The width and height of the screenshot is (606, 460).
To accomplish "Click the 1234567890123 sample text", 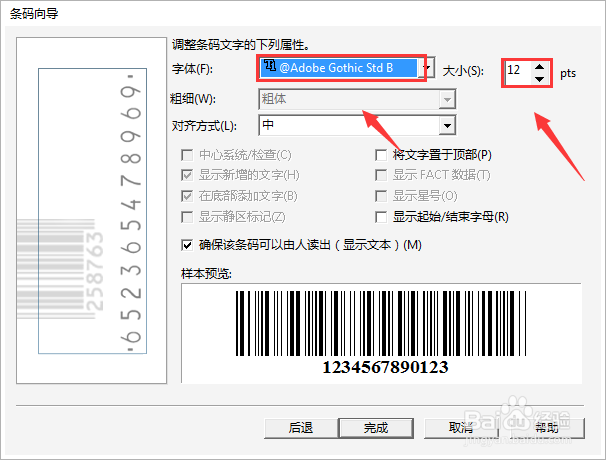I will [385, 367].
